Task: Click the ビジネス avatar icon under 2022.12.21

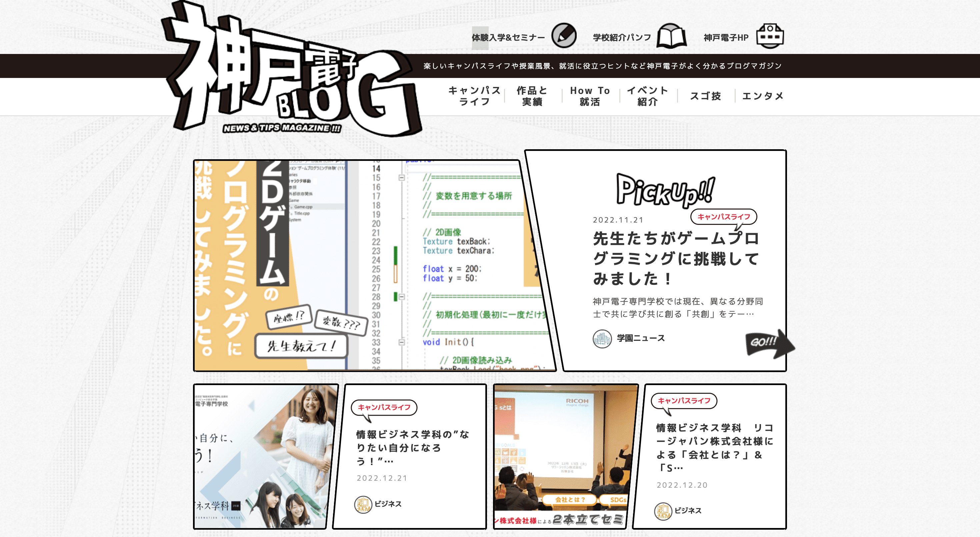Action: [363, 504]
